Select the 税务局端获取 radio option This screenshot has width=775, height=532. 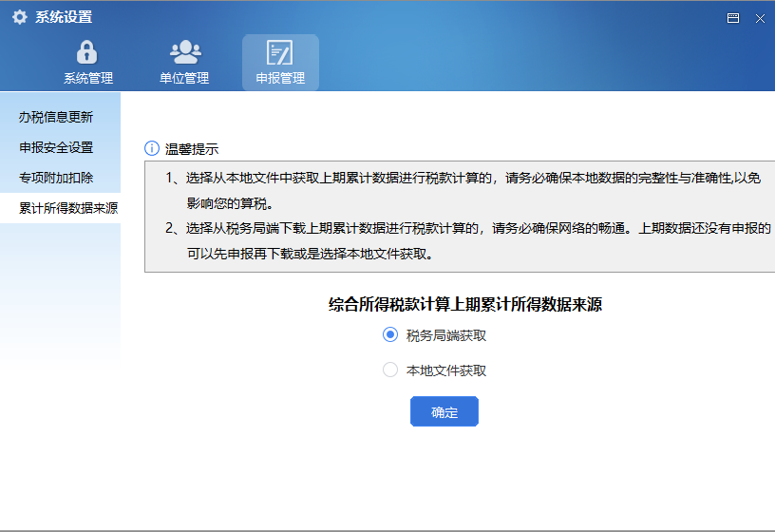click(x=390, y=334)
